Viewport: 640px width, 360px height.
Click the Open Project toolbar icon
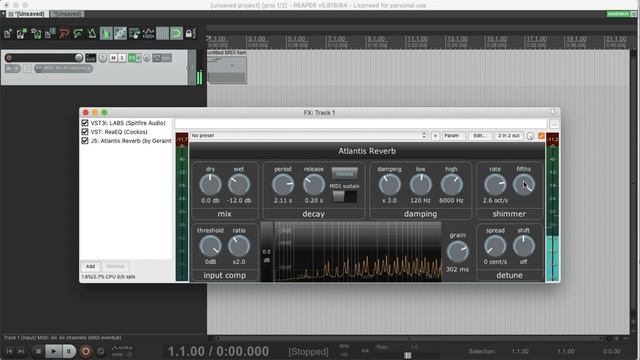22,33
